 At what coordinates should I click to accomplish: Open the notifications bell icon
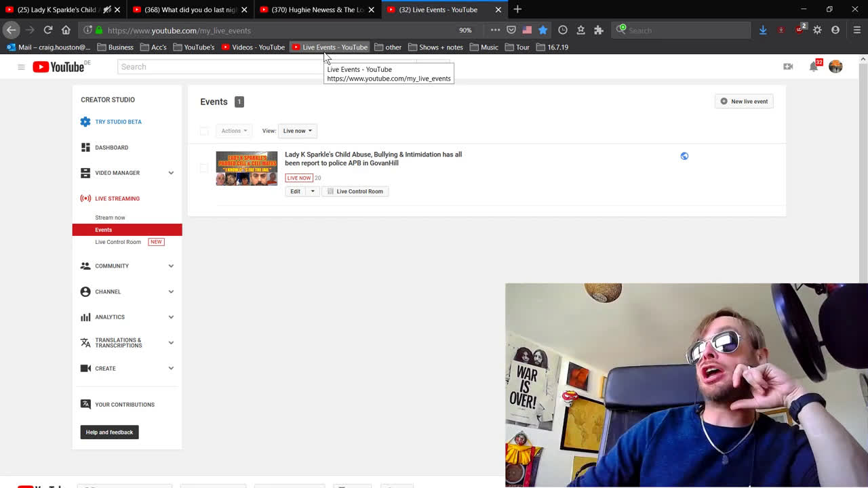(x=813, y=66)
